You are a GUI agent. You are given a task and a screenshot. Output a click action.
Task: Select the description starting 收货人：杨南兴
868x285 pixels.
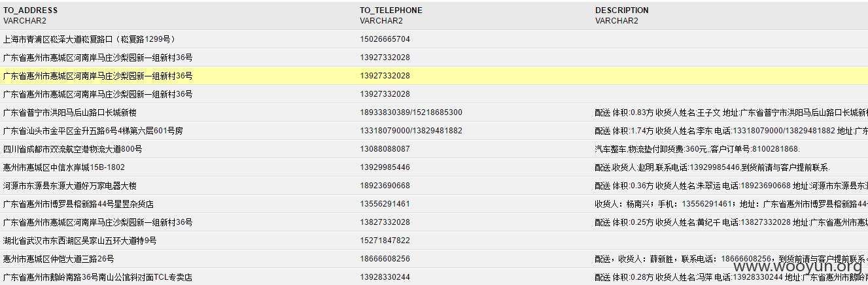731,204
